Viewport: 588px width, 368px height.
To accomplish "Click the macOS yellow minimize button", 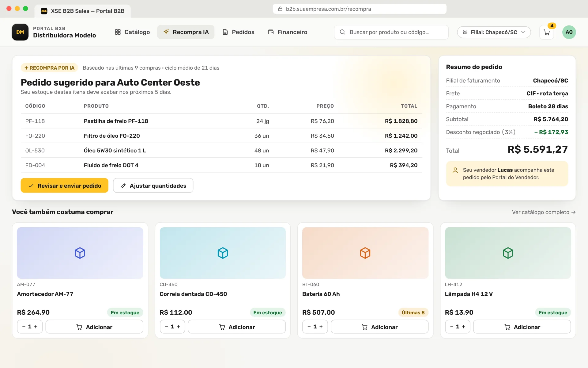I will (17, 9).
